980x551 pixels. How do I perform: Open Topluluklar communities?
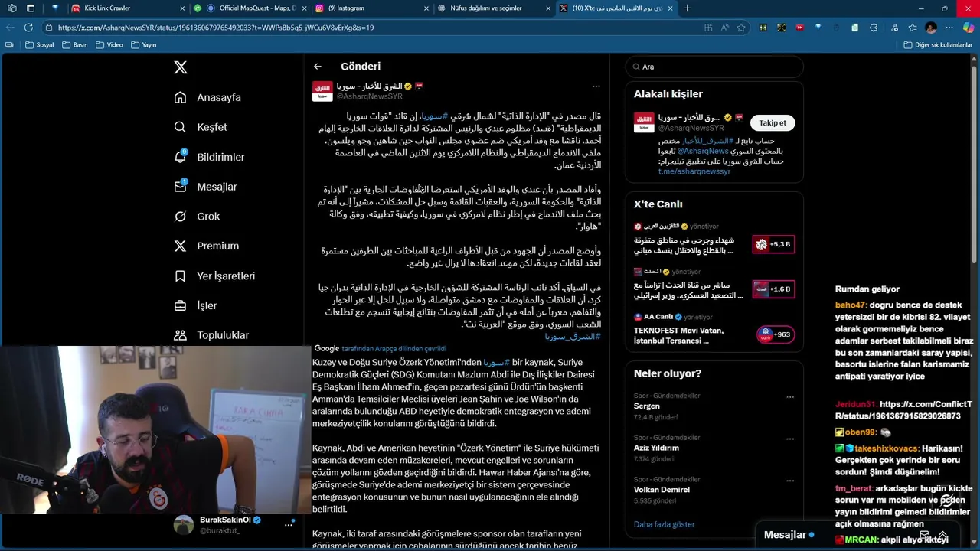tap(211, 335)
